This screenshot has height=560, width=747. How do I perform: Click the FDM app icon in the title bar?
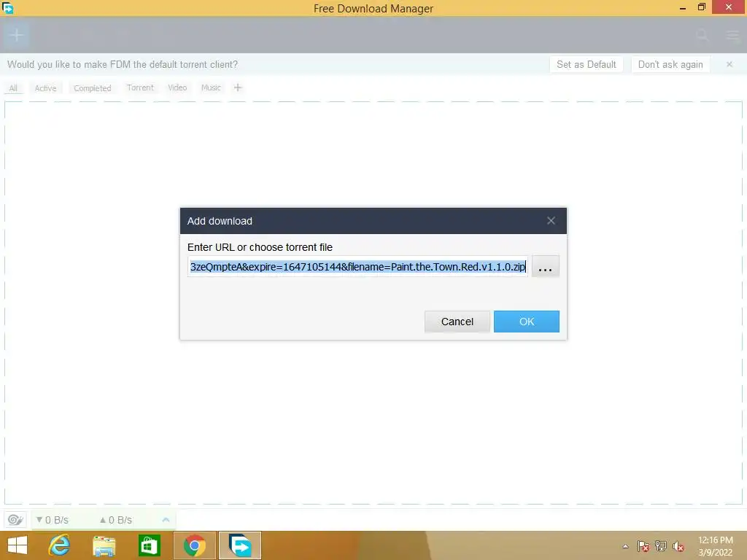[x=7, y=7]
